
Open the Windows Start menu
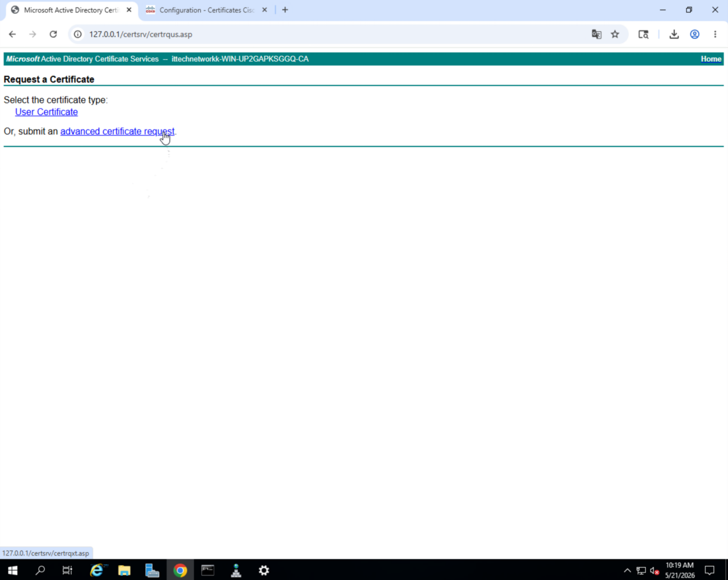13,570
